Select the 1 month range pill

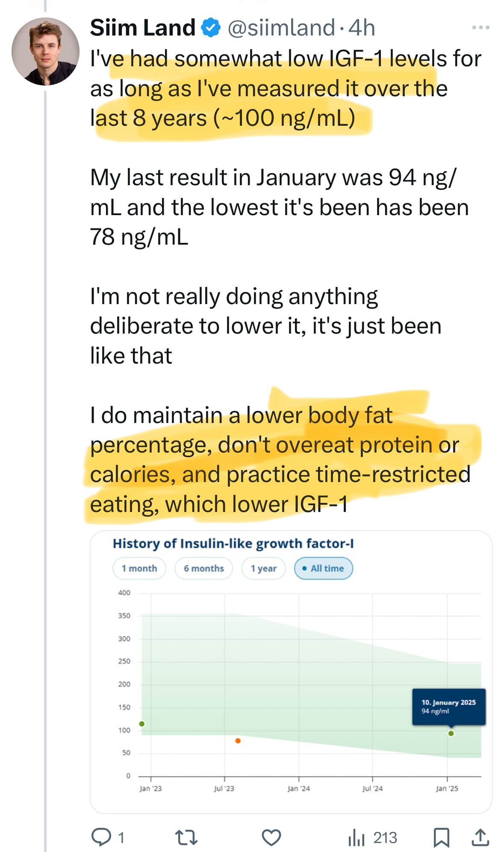[x=139, y=568]
